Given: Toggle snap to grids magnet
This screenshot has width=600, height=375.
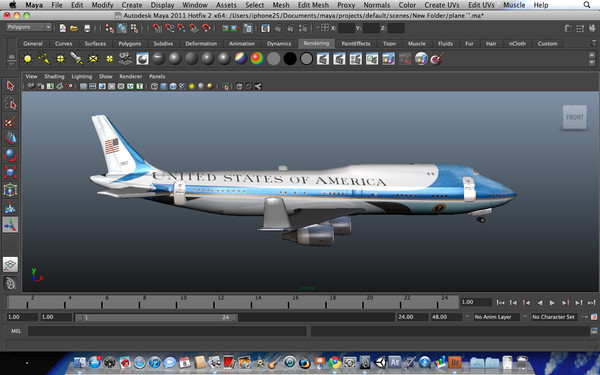Looking at the screenshot, I should pos(157,28).
